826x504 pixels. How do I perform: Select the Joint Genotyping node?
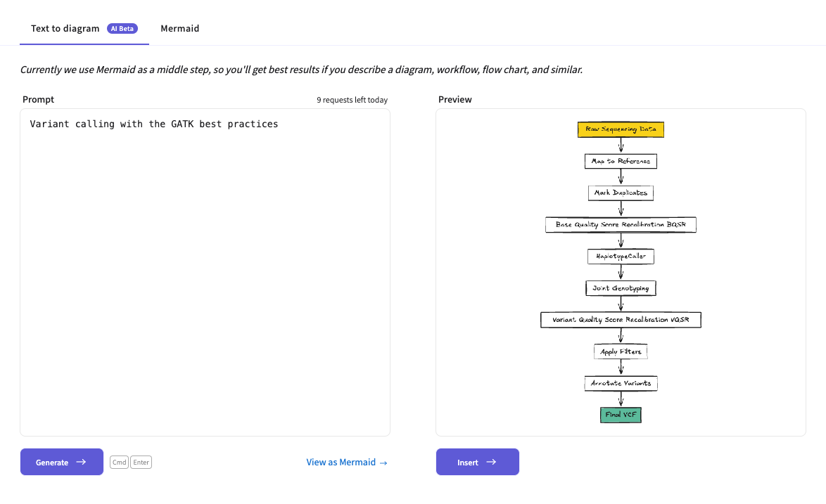click(621, 288)
